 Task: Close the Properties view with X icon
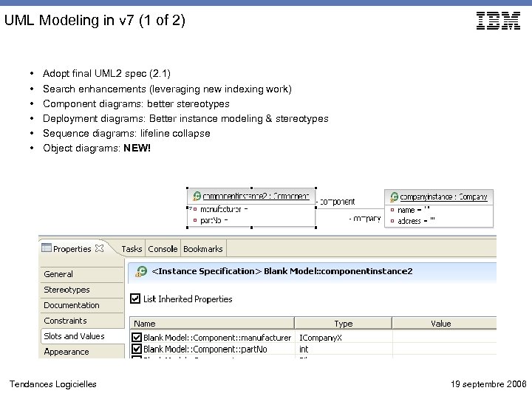99,248
